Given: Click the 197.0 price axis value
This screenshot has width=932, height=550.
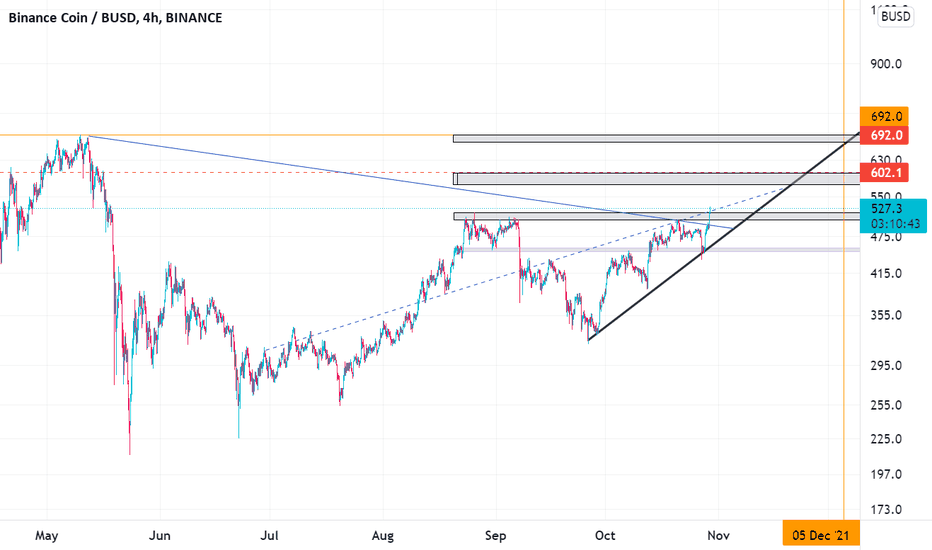Looking at the screenshot, I should point(886,474).
